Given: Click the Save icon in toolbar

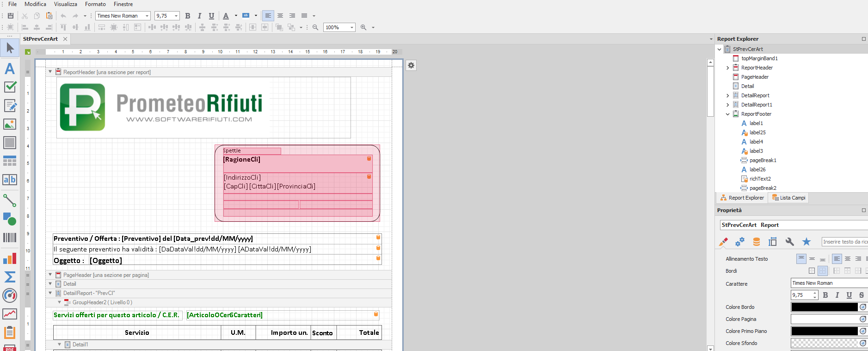Looking at the screenshot, I should 11,16.
